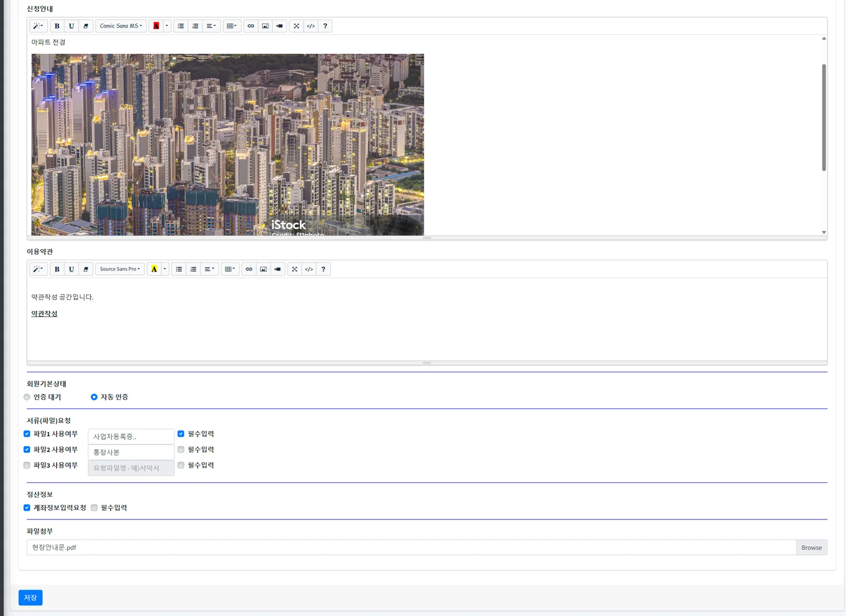Click the 이용약관 editor resize handle bar

click(427, 363)
